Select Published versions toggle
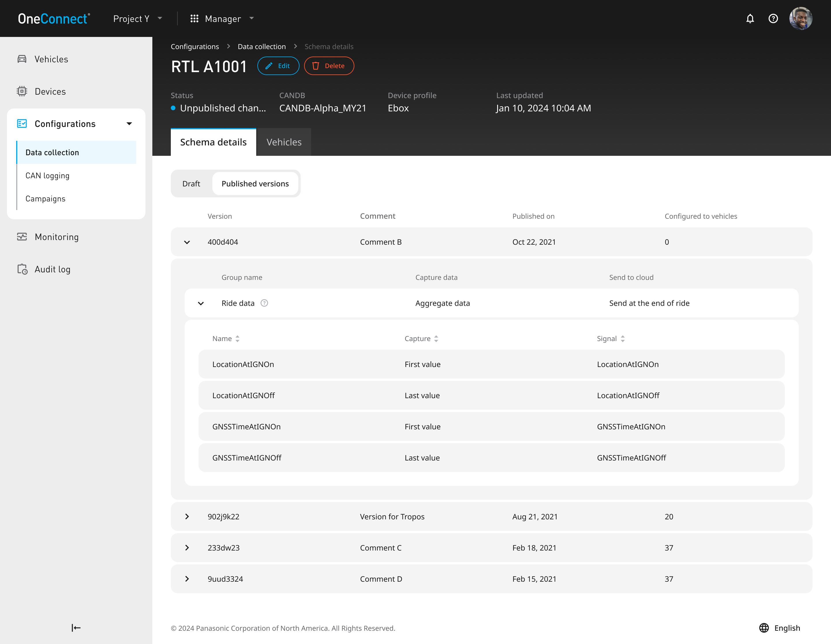Screen dimensions: 831x644 pos(255,184)
